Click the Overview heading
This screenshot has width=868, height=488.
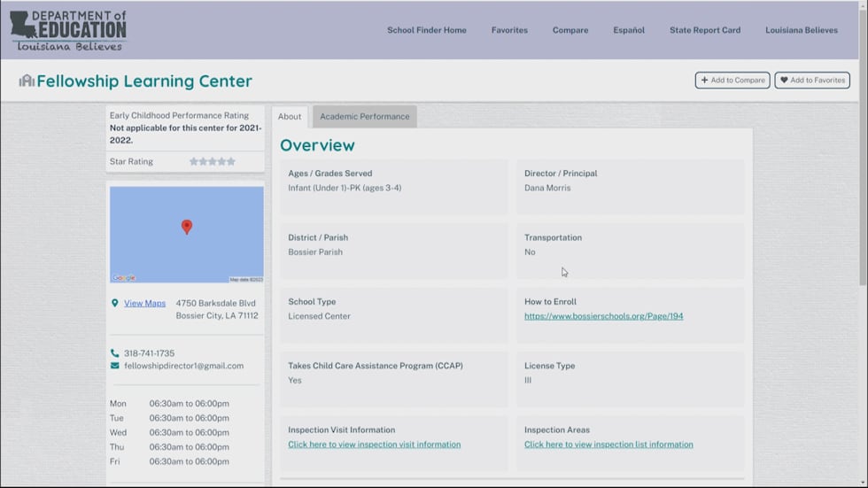tap(317, 145)
